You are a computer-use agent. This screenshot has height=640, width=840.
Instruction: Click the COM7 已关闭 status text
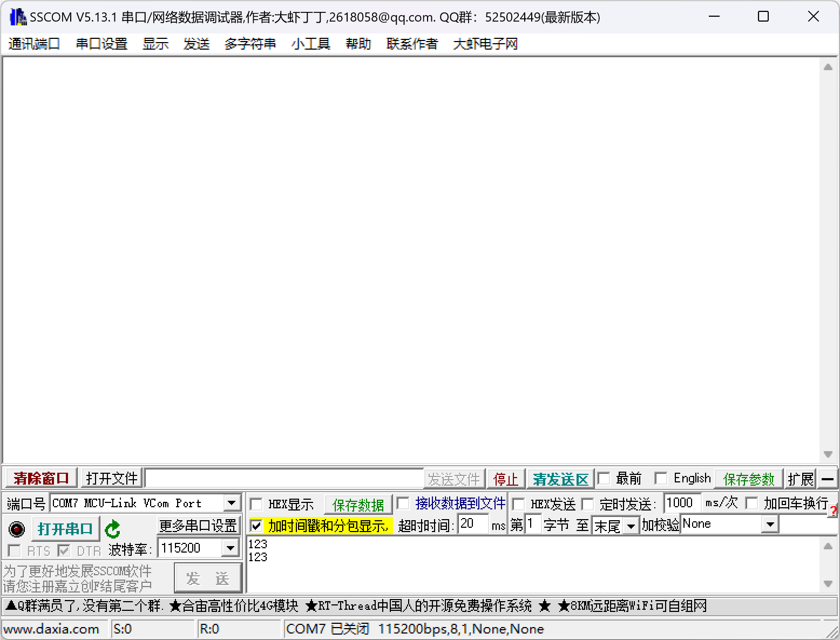(328, 629)
